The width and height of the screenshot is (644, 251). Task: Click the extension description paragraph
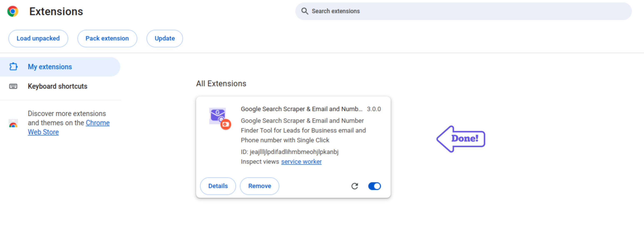[303, 130]
